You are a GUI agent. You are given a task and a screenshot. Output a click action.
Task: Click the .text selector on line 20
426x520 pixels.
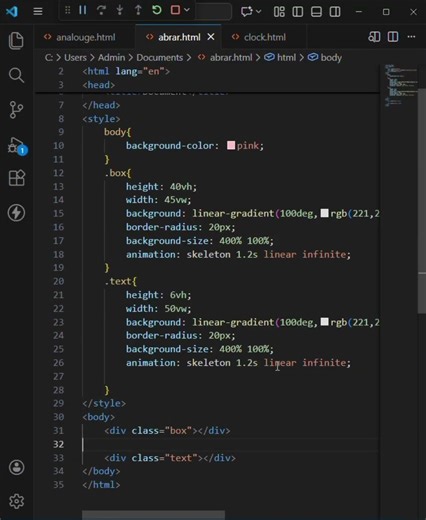click(120, 281)
